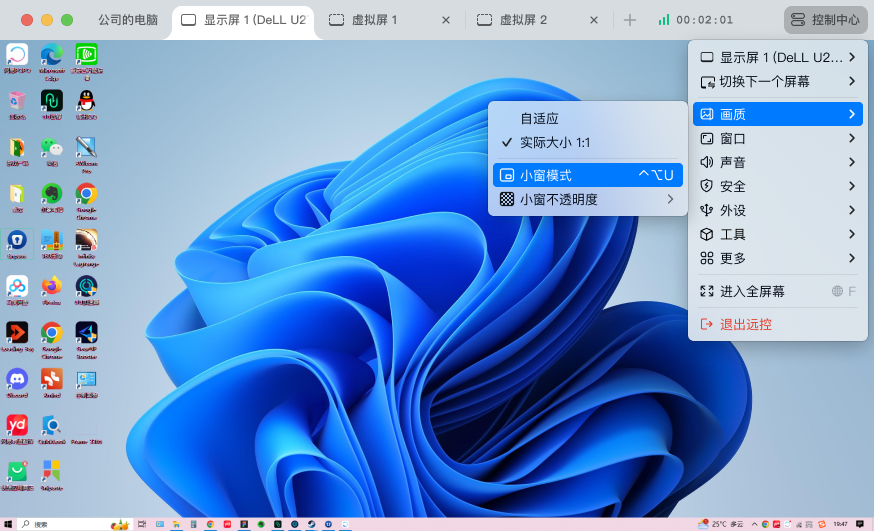Expand the 更多 more submenu
The image size is (874, 531).
[x=778, y=258]
